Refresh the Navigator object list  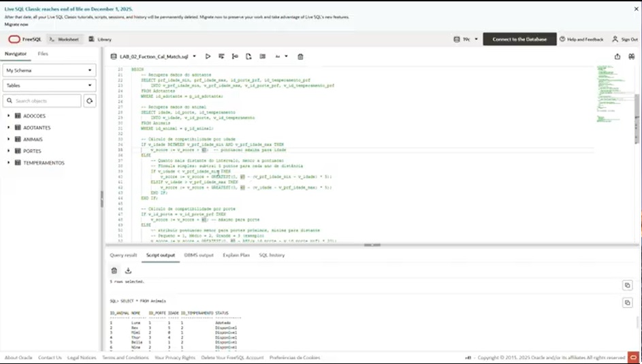pos(89,101)
